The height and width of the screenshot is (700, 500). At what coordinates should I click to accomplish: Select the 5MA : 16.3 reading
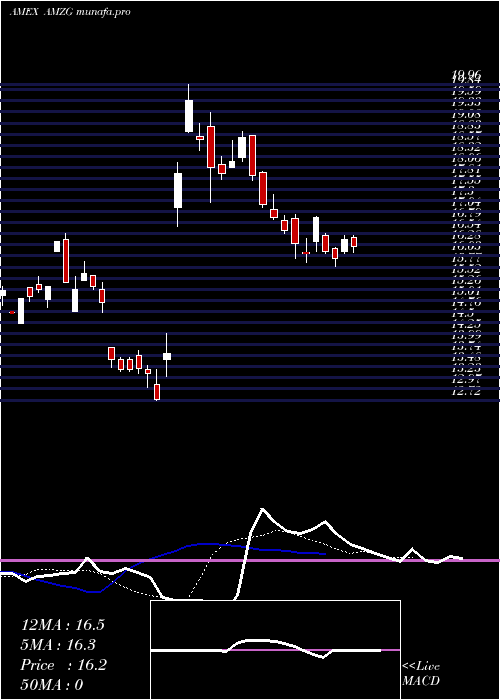58,645
